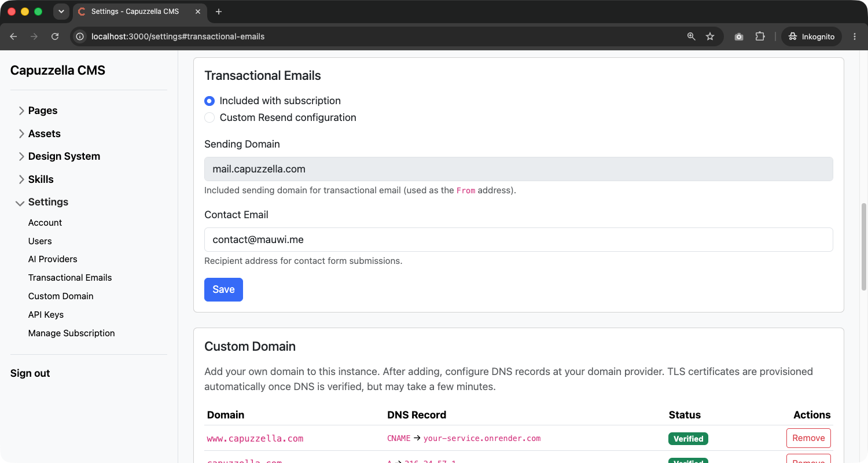
Task: Open Account settings in sidebar
Action: click(x=45, y=223)
